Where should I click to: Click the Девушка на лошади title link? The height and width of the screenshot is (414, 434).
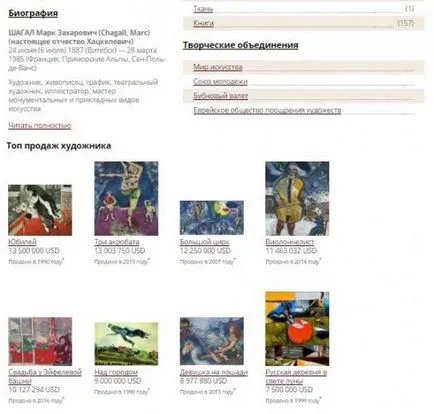click(x=214, y=372)
